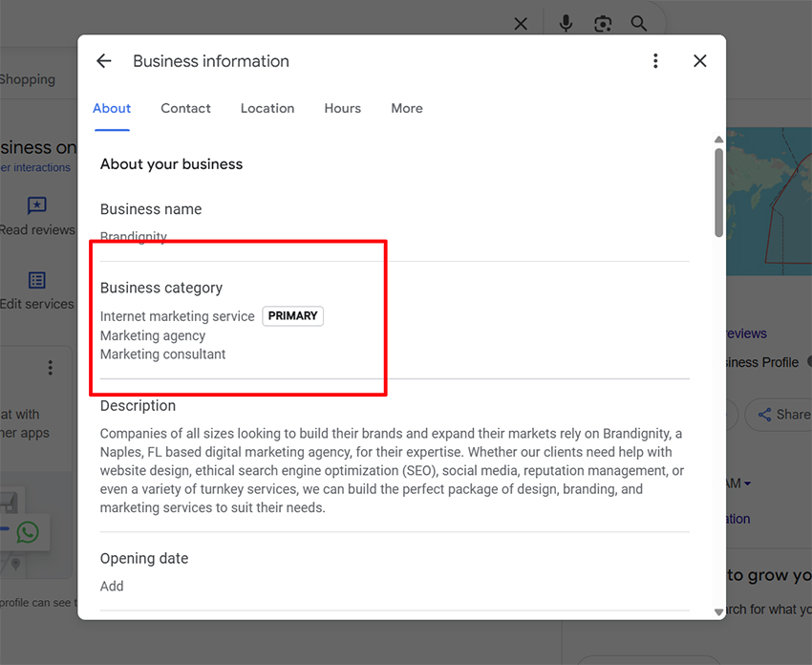Image resolution: width=812 pixels, height=665 pixels.
Task: Click Add under Opening date
Action: click(x=112, y=587)
